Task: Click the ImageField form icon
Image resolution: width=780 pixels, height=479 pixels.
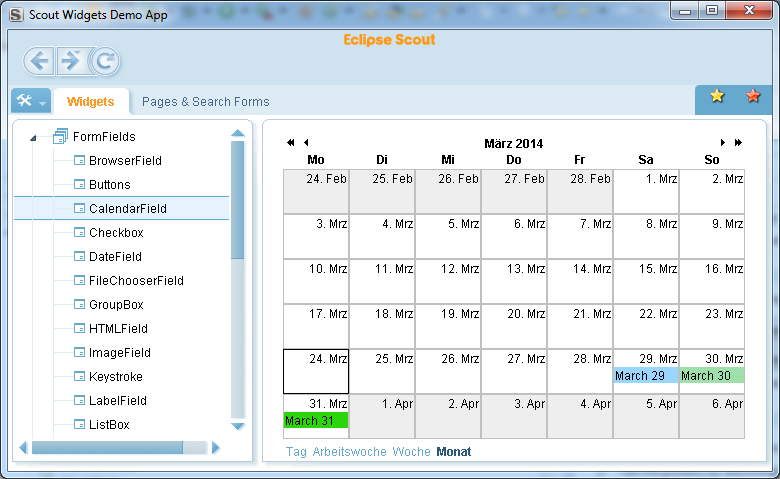Action: pos(79,352)
